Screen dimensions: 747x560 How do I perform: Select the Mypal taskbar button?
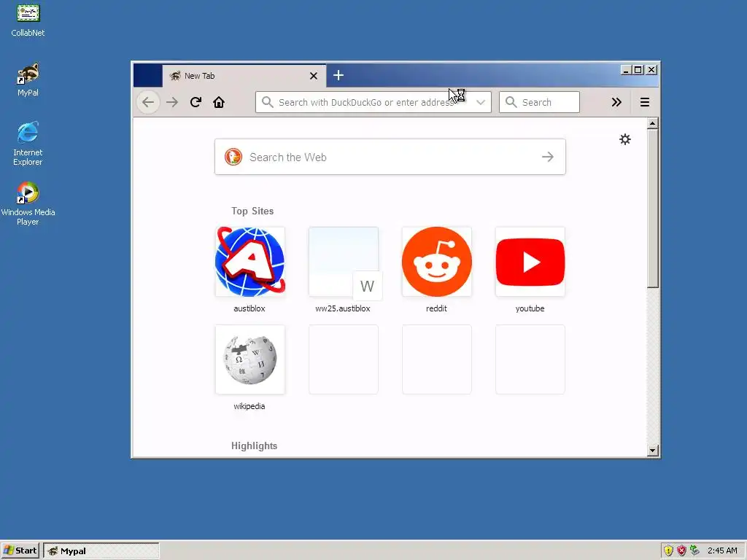point(101,551)
